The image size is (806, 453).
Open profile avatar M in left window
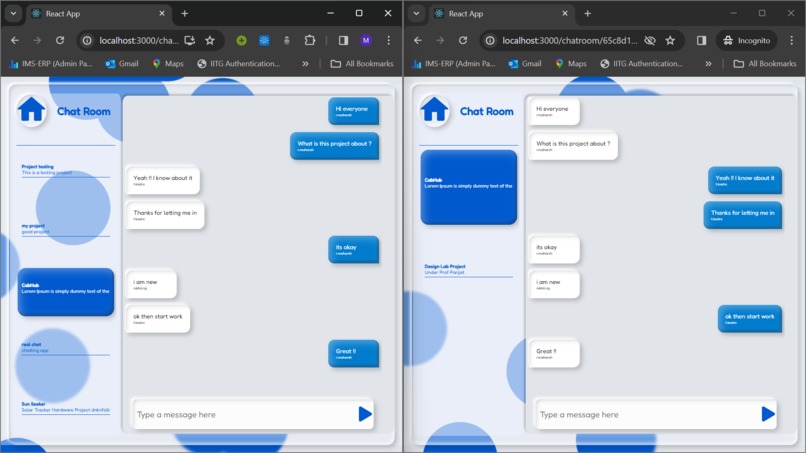click(366, 40)
